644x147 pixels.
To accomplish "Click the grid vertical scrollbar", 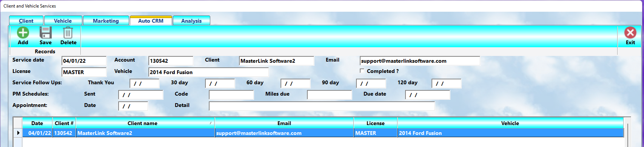I will click(627, 135).
